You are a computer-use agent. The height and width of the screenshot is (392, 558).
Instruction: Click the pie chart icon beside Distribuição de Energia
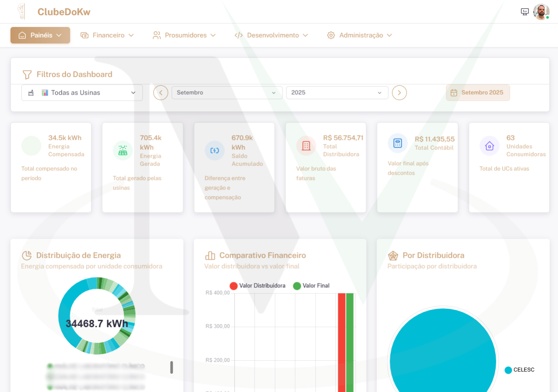(x=27, y=255)
